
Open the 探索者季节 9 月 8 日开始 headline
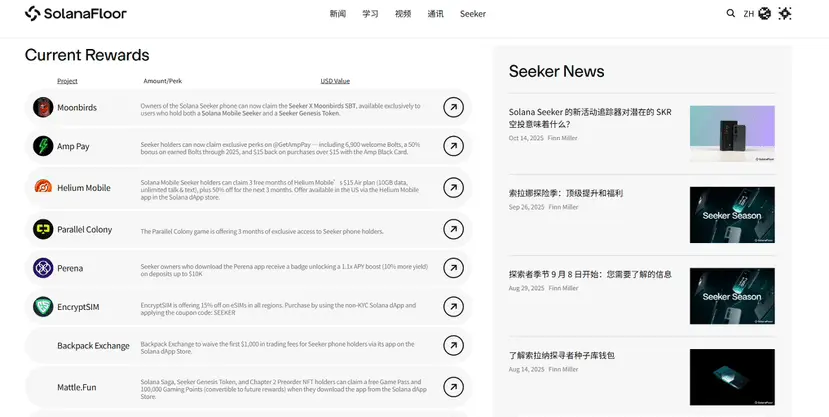point(590,274)
